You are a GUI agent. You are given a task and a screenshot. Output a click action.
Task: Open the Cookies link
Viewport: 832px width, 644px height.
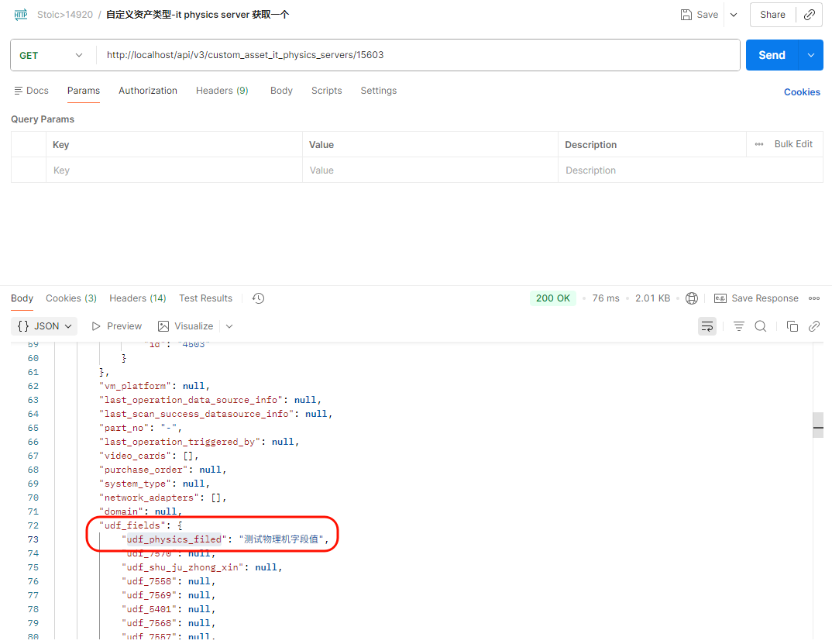click(802, 92)
